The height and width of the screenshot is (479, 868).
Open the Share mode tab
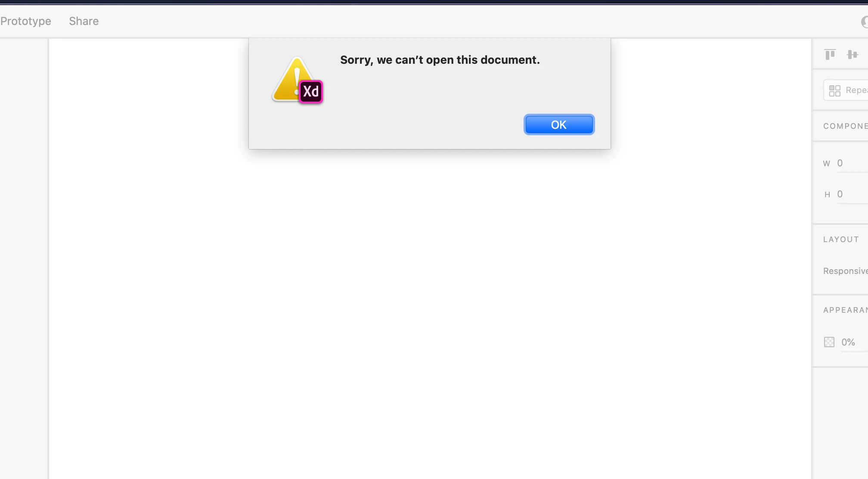tap(84, 21)
